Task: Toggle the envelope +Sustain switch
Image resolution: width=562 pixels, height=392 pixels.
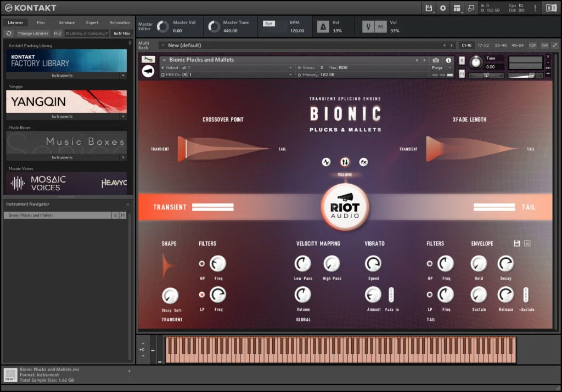Action: [525, 294]
